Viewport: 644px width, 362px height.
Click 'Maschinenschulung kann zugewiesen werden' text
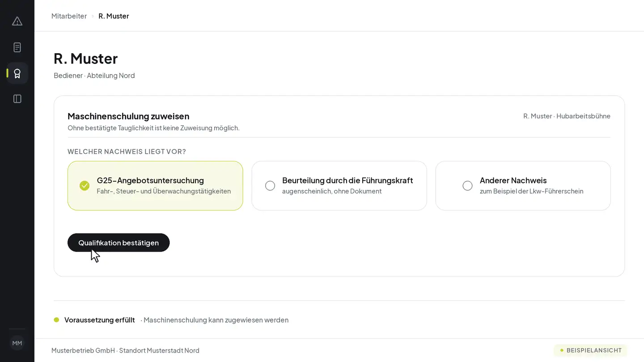point(216,320)
